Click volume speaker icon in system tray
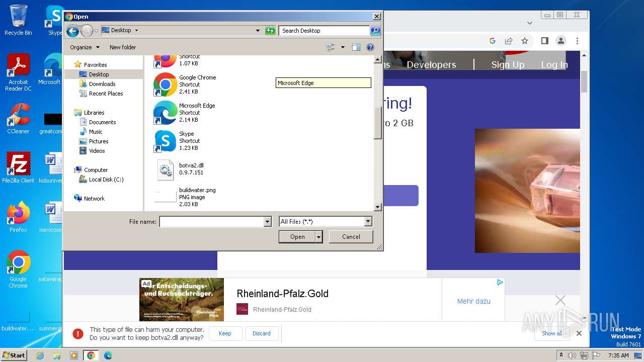This screenshot has height=362, width=644. pyautogui.click(x=572, y=355)
